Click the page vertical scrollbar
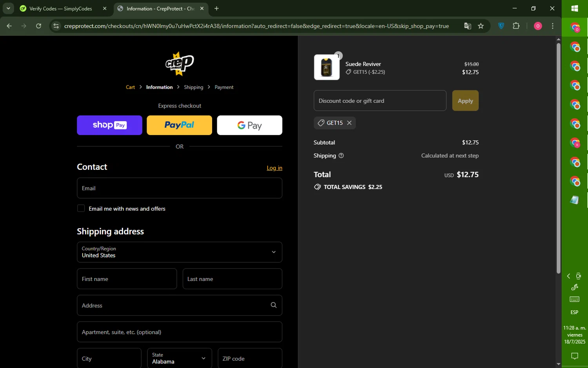The width and height of the screenshot is (588, 368). coord(558,158)
